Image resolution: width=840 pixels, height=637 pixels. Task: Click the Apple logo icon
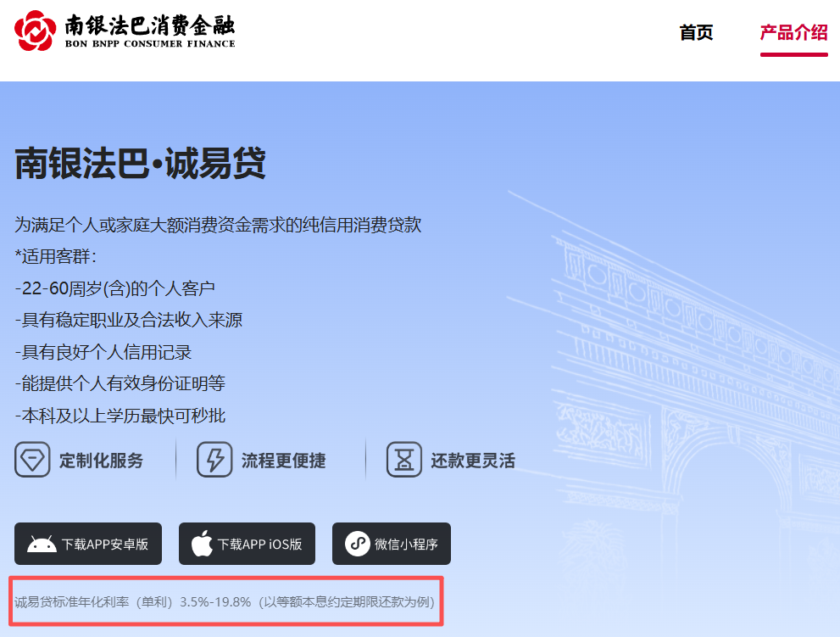pos(202,543)
